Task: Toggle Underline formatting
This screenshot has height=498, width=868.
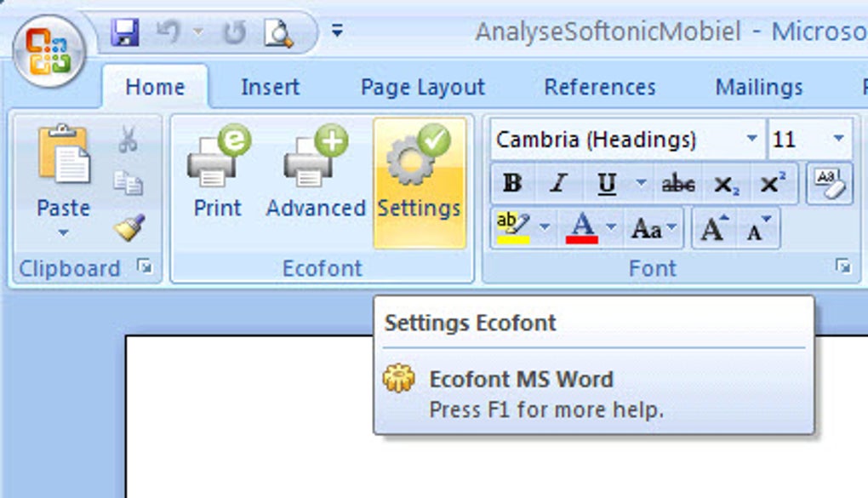Action: click(x=608, y=183)
